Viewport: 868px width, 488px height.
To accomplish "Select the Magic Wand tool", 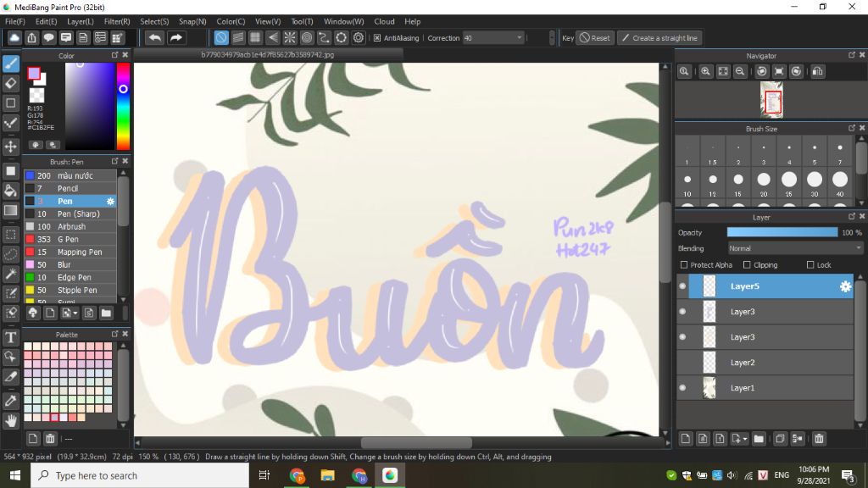I will coord(10,274).
